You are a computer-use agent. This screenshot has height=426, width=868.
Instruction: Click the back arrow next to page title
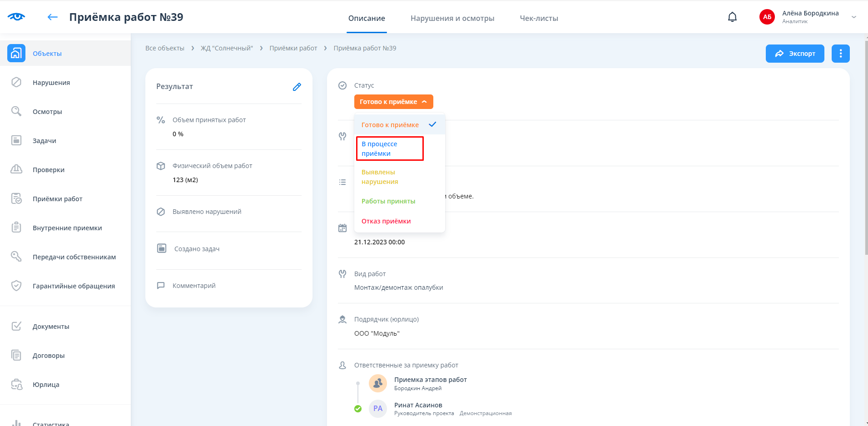pos(53,17)
